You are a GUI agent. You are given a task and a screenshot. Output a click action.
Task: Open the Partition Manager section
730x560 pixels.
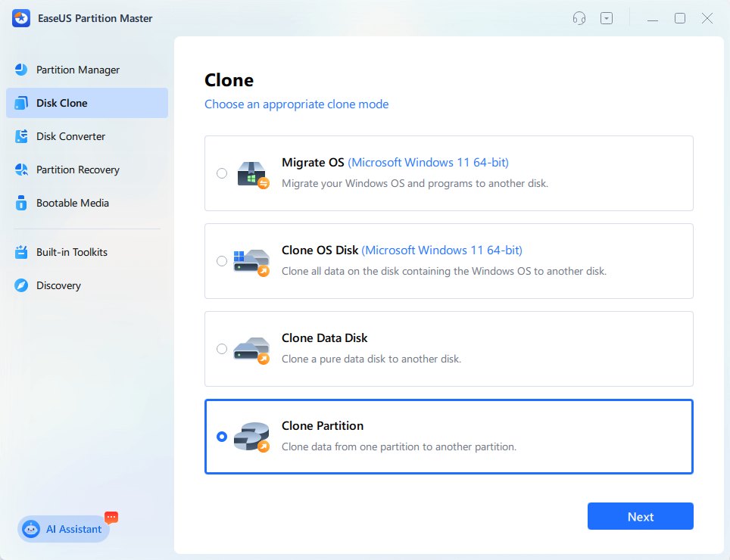coord(87,70)
